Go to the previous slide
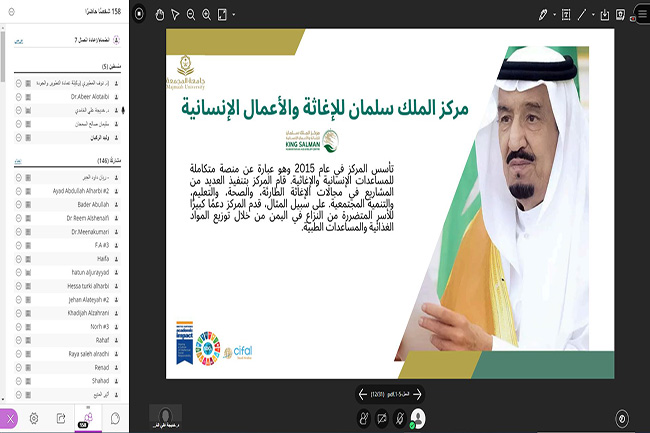Screen dimensions: 650x433 [x=363, y=394]
